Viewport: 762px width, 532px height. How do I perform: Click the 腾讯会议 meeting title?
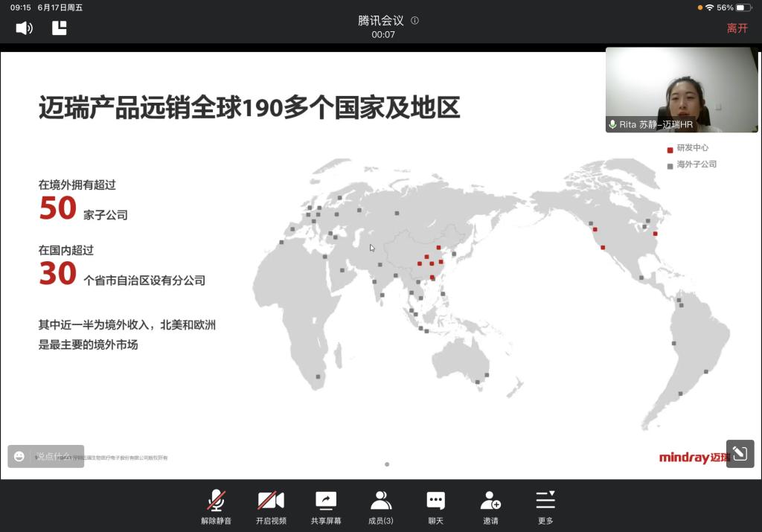(381, 20)
